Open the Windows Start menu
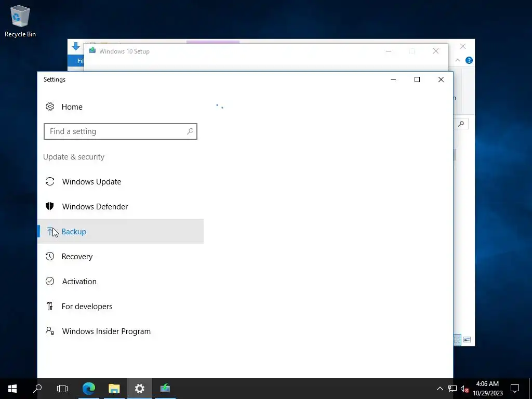Screen dimensions: 532x399 pos(12,389)
